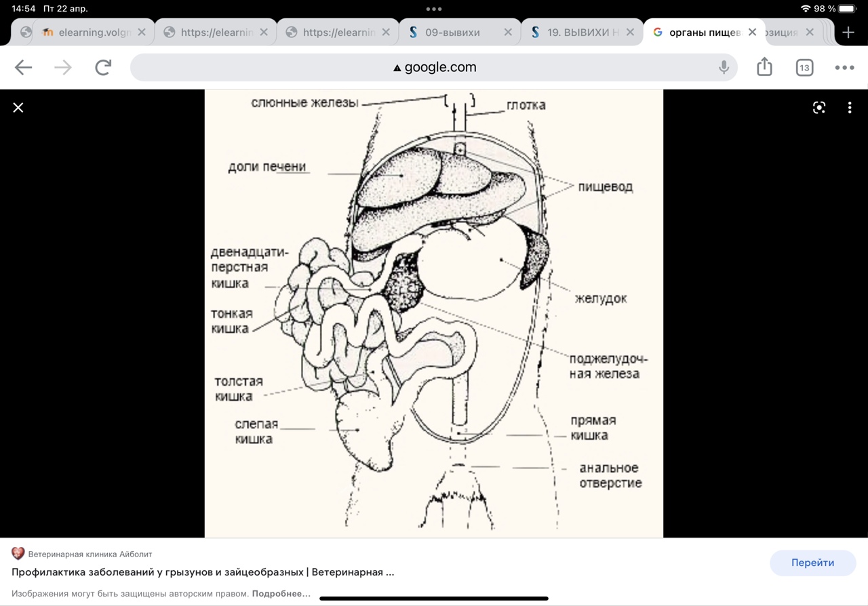This screenshot has height=606, width=868.
Task: Close the 19. ВЫВИХИ tab
Action: (x=630, y=32)
